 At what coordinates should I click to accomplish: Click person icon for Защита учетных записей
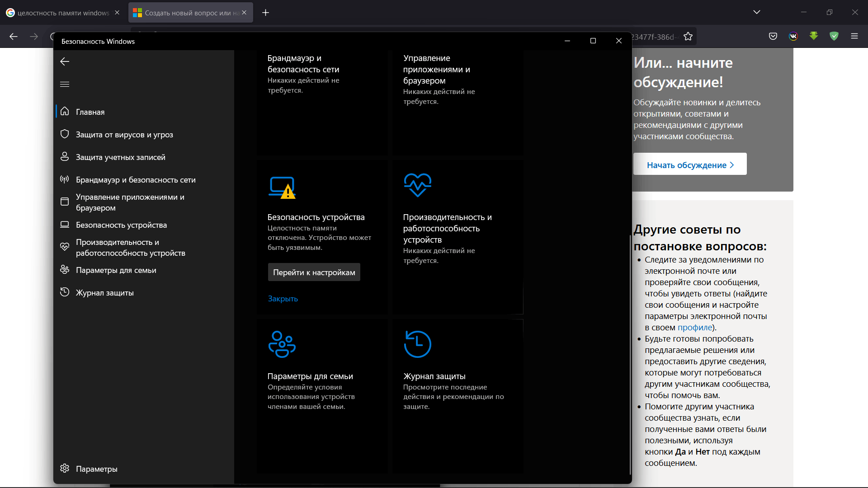[x=65, y=156]
